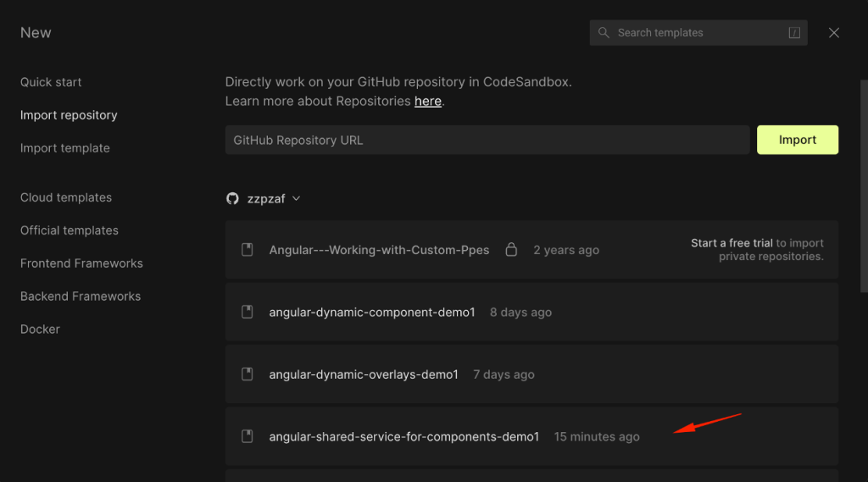
Task: Focus the GitHub Repository URL field
Action: [x=487, y=140]
